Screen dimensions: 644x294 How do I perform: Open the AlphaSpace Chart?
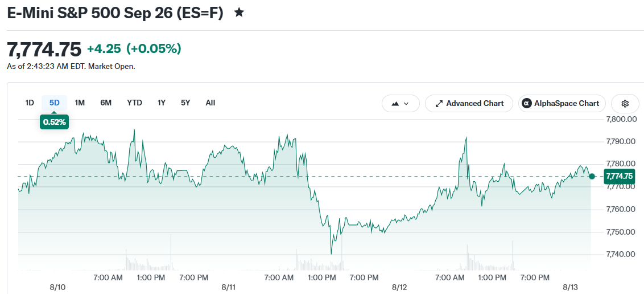coord(562,104)
